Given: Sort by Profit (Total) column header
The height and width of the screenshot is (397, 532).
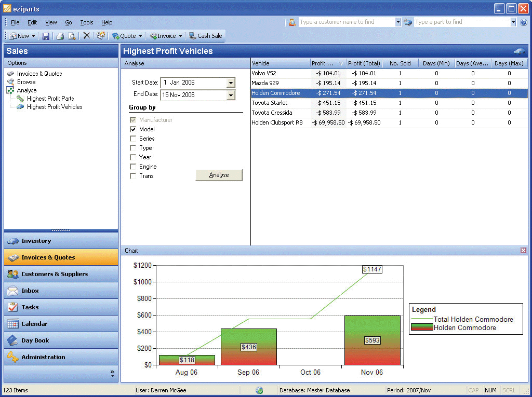Looking at the screenshot, I should pyautogui.click(x=364, y=63).
